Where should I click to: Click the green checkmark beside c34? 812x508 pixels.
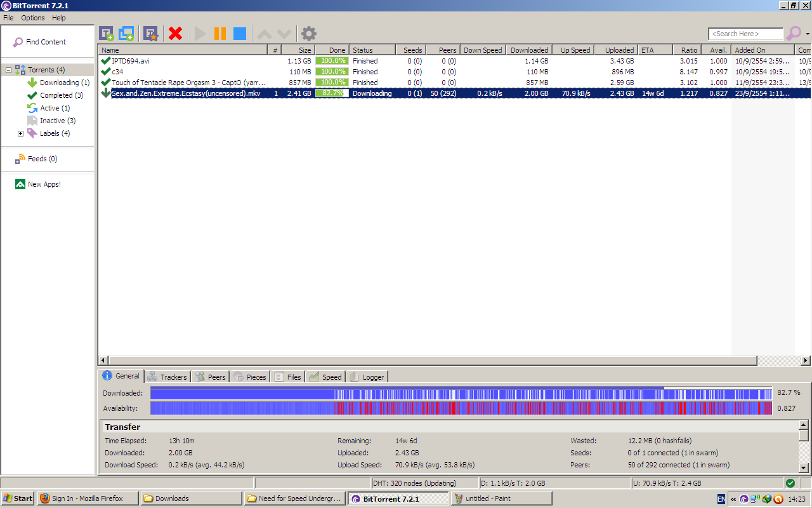coord(105,72)
